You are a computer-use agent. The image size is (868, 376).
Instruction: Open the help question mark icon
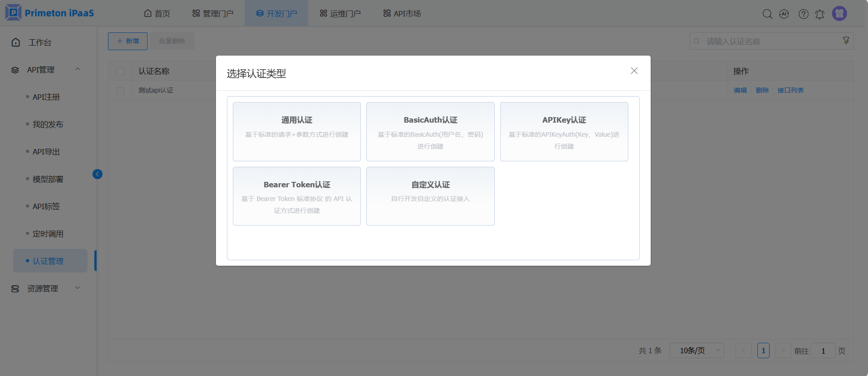click(803, 14)
